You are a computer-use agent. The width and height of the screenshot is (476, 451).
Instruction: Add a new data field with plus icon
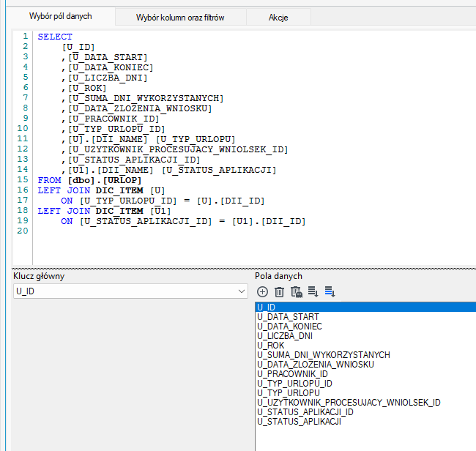coord(262,291)
